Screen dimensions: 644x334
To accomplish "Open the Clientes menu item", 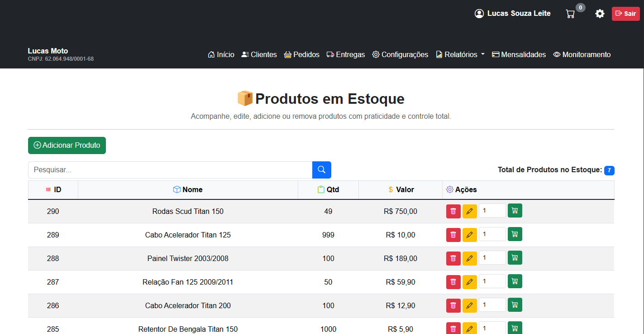I will coord(259,54).
